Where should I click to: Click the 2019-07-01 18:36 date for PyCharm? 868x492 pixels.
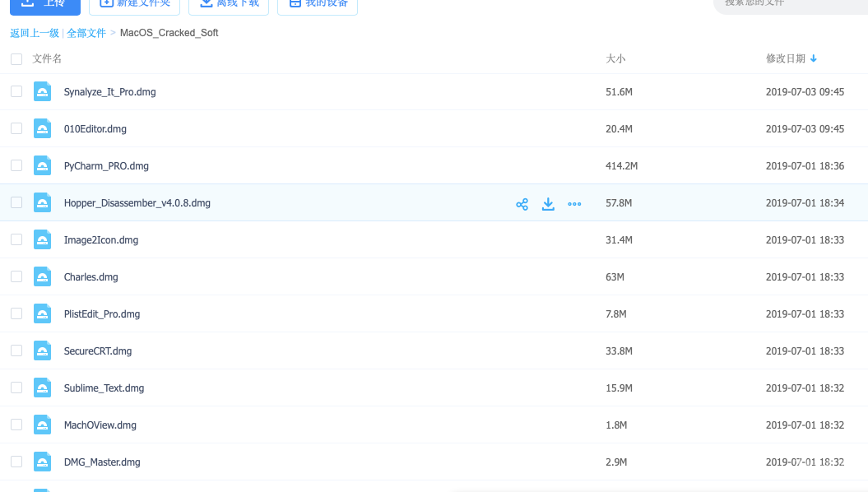(805, 166)
